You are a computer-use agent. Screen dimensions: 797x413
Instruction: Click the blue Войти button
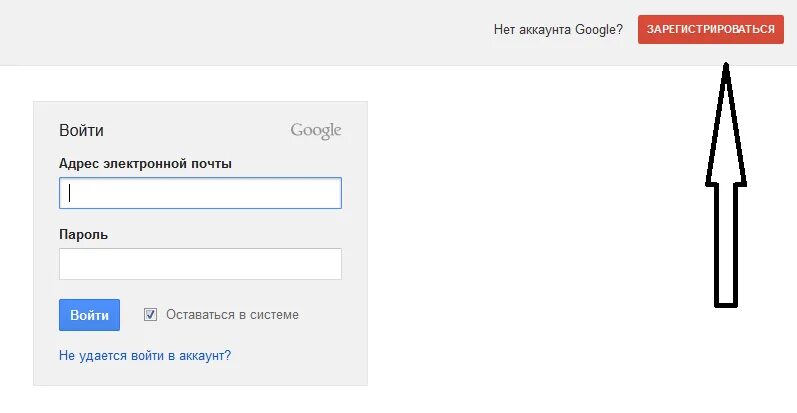tap(89, 315)
